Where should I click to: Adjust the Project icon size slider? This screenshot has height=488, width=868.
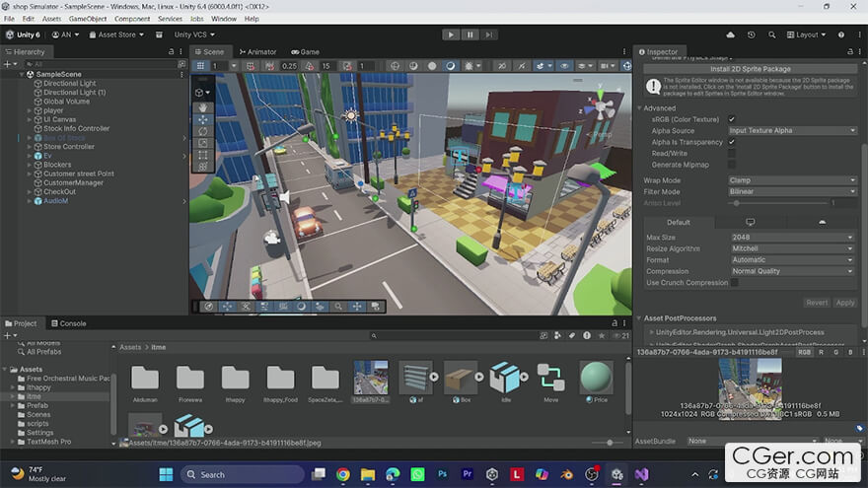pyautogui.click(x=609, y=443)
